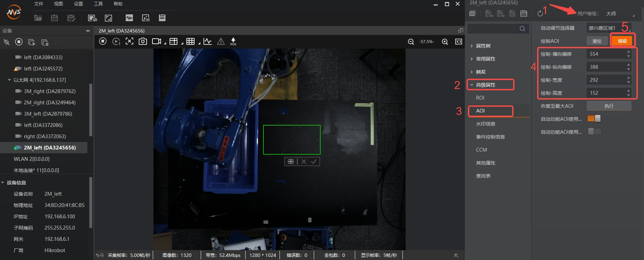Screen dimensions: 644x260
Task: Click the zoom in magnifier icon
Action: 445,42
